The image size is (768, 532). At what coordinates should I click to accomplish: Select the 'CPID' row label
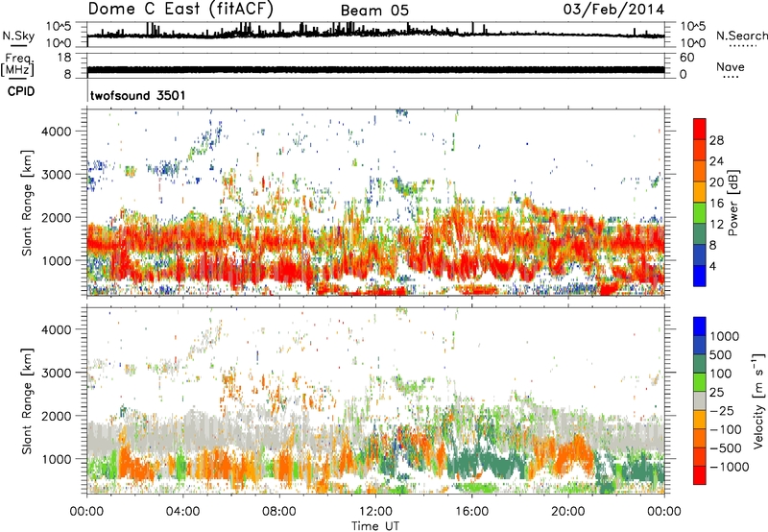click(x=21, y=91)
